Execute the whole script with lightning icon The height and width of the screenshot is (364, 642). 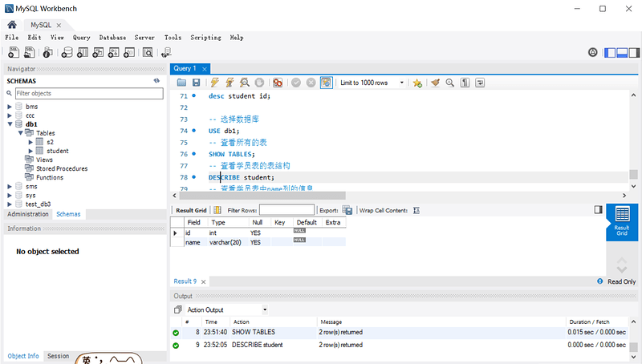[x=214, y=83]
